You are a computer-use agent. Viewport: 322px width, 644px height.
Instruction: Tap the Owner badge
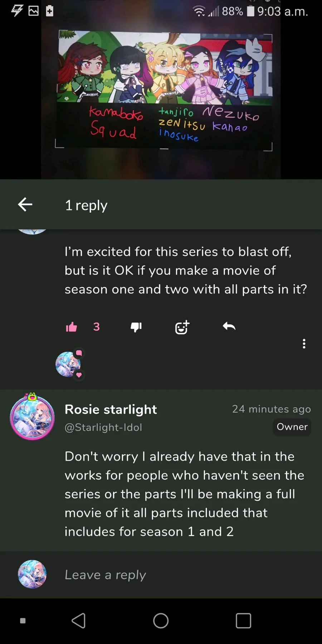click(292, 427)
